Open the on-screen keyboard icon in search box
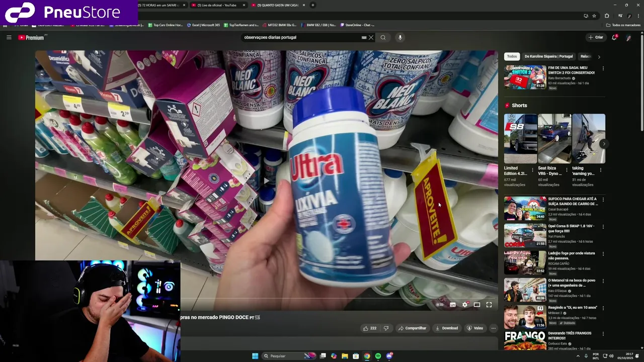 (x=364, y=37)
